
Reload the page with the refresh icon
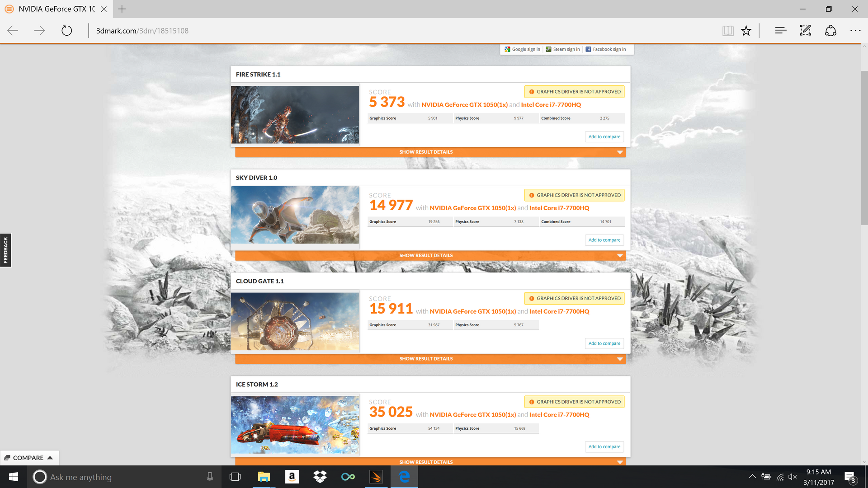tap(66, 31)
